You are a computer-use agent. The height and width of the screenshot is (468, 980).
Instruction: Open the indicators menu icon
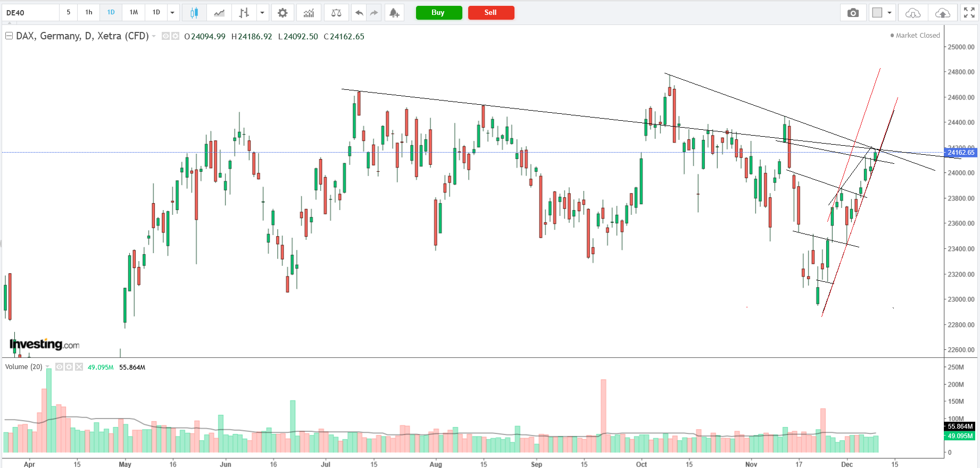309,13
